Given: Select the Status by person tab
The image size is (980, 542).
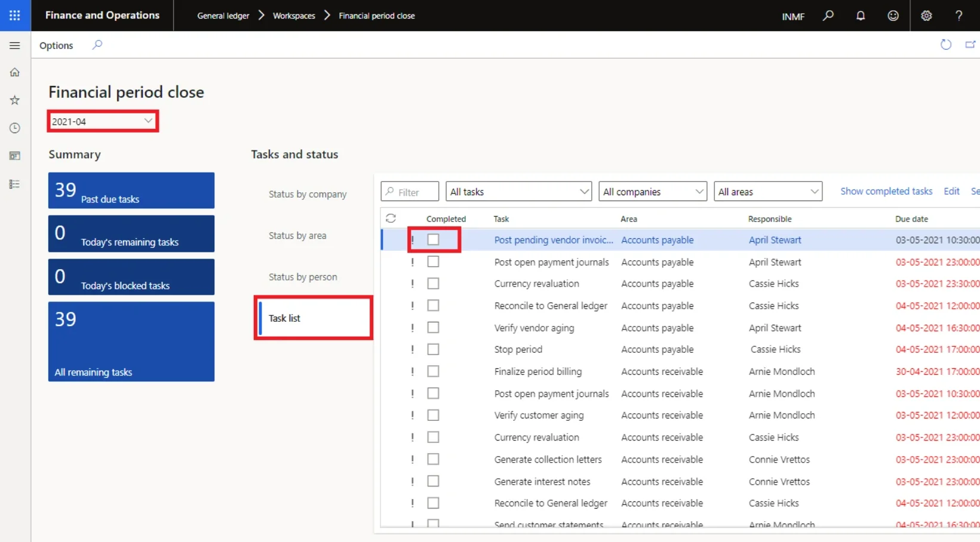Looking at the screenshot, I should pyautogui.click(x=303, y=277).
